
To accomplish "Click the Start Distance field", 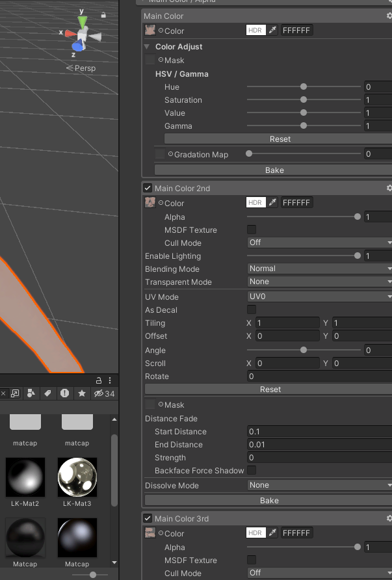I will point(320,431).
